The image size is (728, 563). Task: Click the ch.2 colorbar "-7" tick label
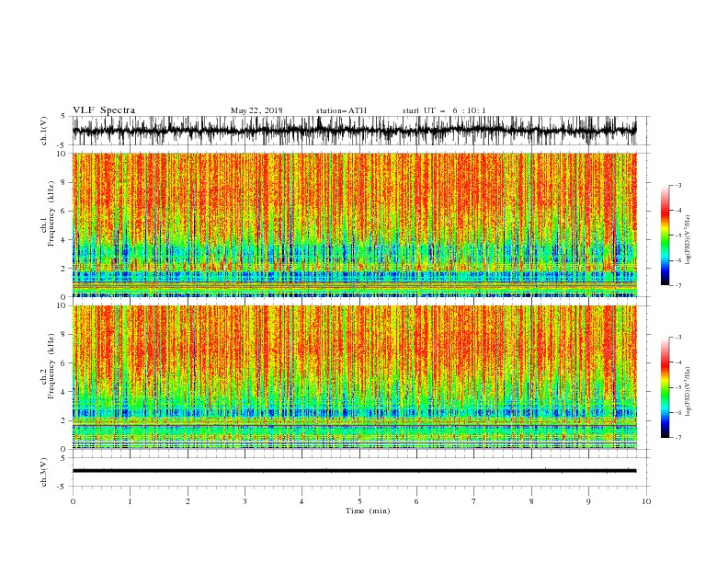[678, 438]
